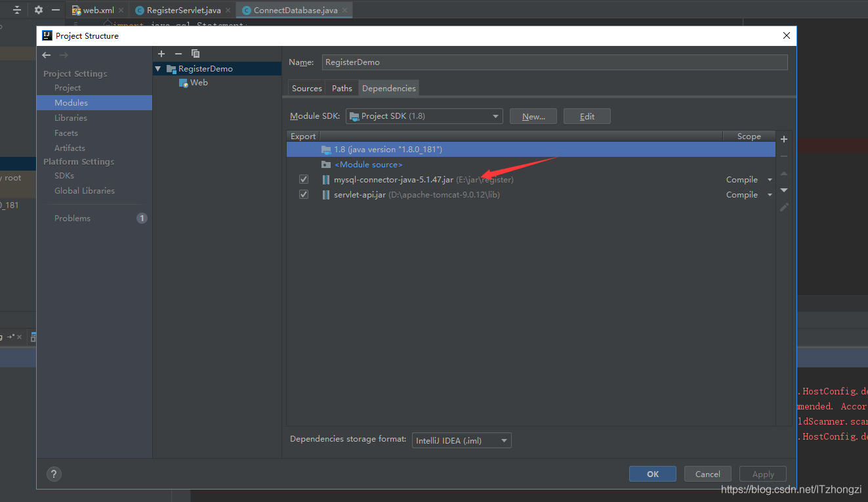Open the IDE settings gear icon
The image size is (868, 502).
pos(39,10)
